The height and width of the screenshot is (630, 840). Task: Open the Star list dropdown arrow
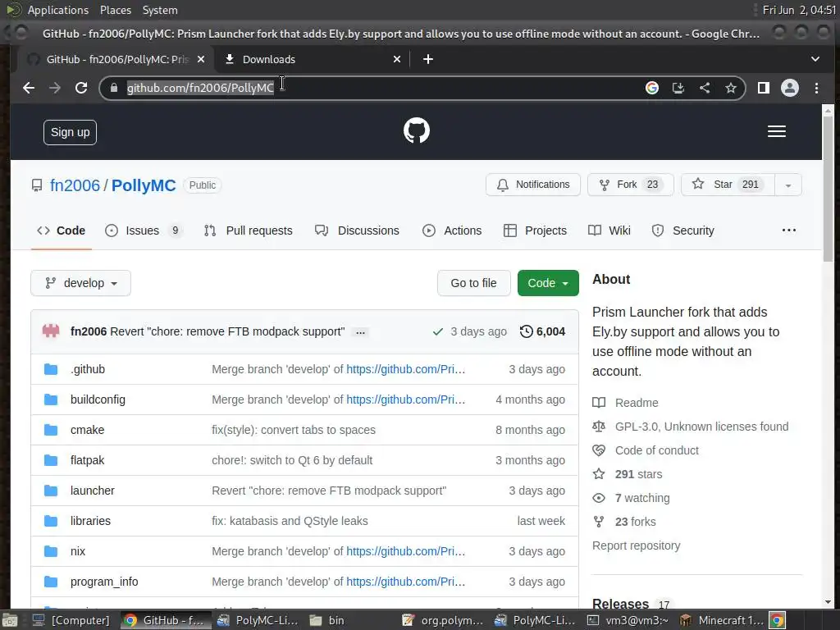pyautogui.click(x=788, y=185)
